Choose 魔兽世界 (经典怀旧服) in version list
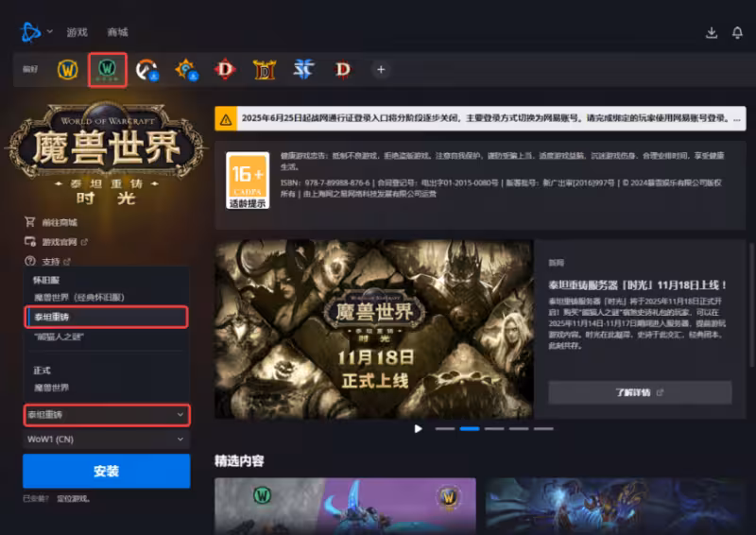The image size is (756, 535). pos(106,297)
